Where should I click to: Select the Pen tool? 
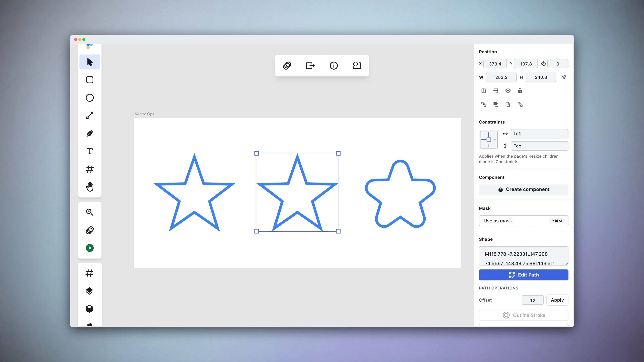point(90,133)
